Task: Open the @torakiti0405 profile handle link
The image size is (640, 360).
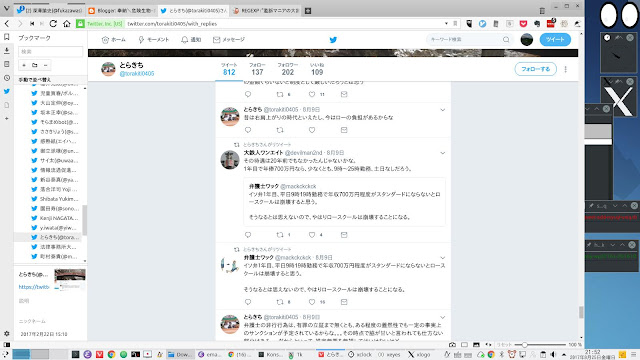Action: (137, 73)
